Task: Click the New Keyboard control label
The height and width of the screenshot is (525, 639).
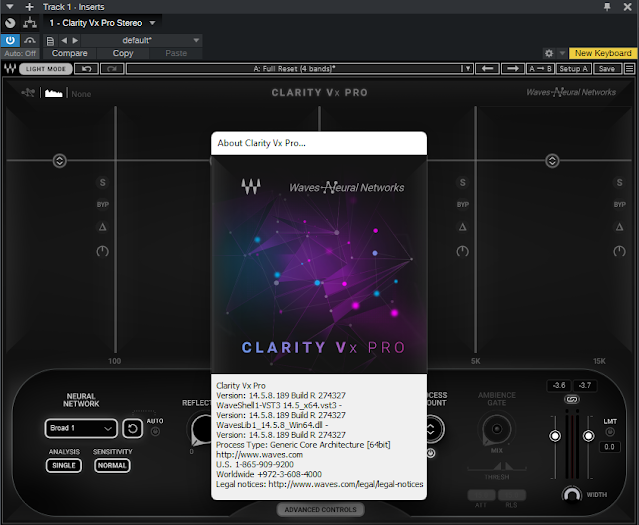Action: click(603, 53)
